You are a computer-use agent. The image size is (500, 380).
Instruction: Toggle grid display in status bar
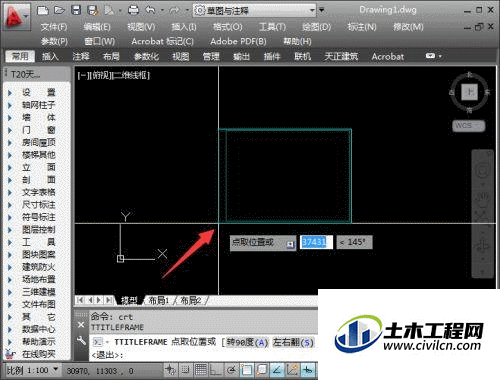[201, 370]
